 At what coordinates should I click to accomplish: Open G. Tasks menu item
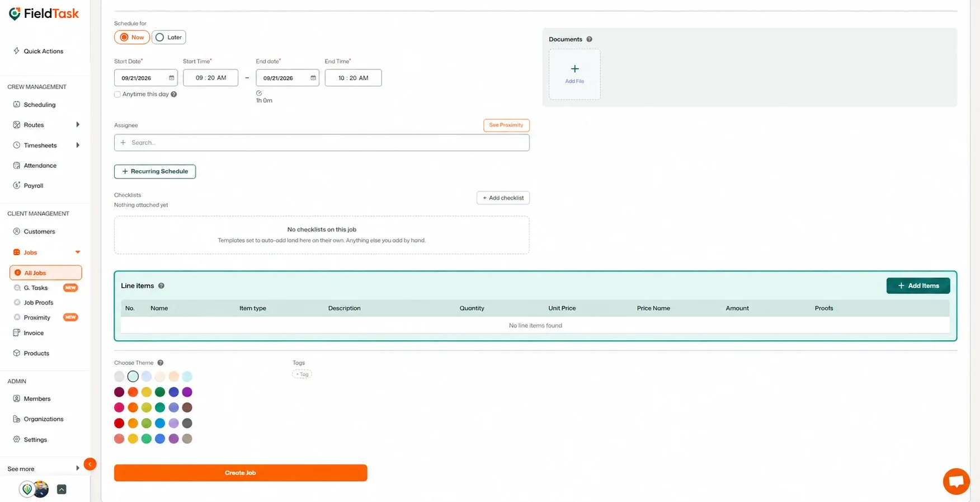[x=35, y=288]
